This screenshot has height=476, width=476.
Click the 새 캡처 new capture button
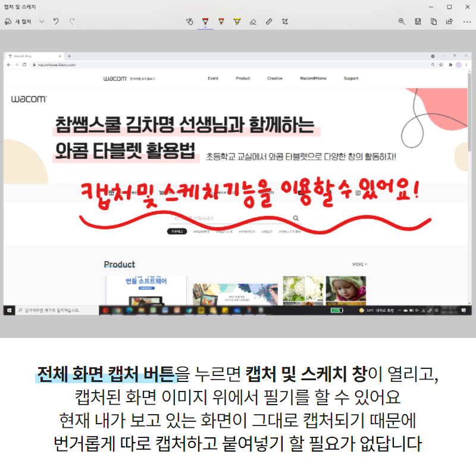coord(18,21)
